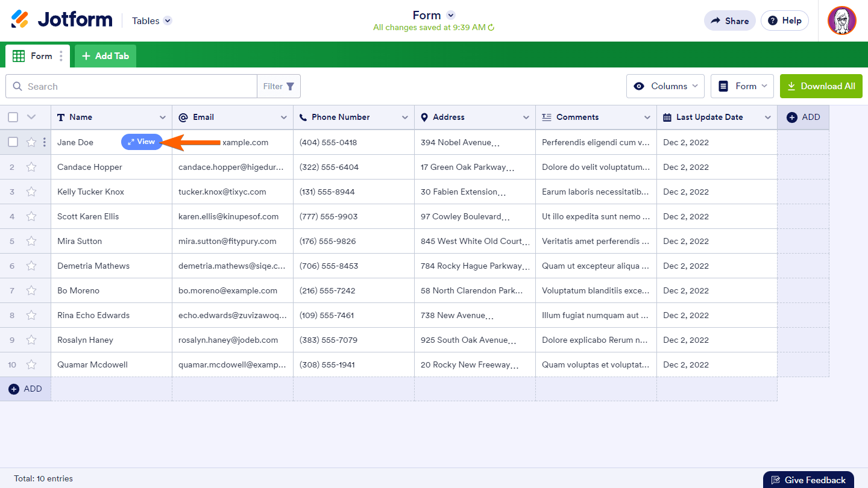
Task: Open Last Update Date column menu
Action: coord(767,117)
